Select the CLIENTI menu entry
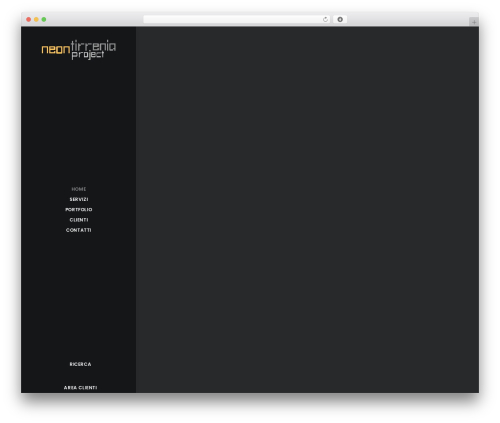This screenshot has height=423, width=500. (x=79, y=220)
